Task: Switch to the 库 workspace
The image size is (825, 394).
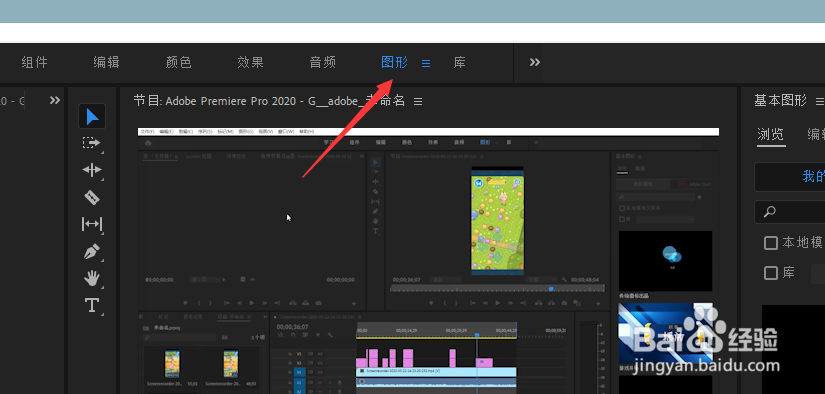Action: tap(460, 63)
